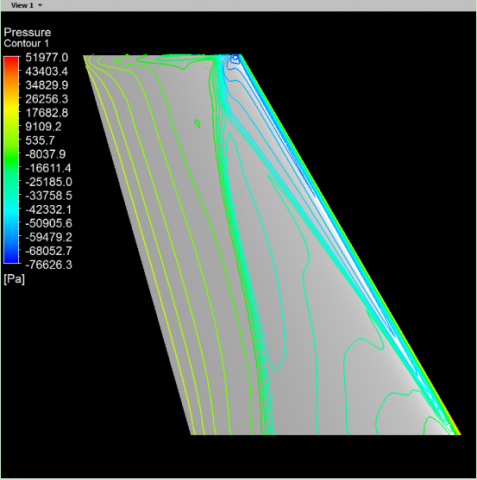Select legend value 17682.8

pyautogui.click(x=47, y=113)
